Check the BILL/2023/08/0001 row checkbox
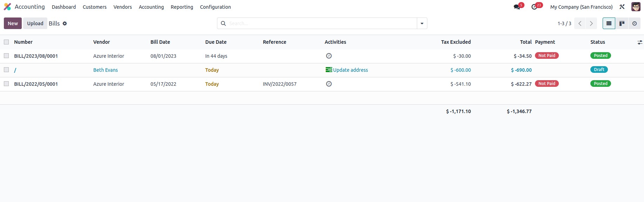This screenshot has height=202, width=644. pyautogui.click(x=6, y=56)
